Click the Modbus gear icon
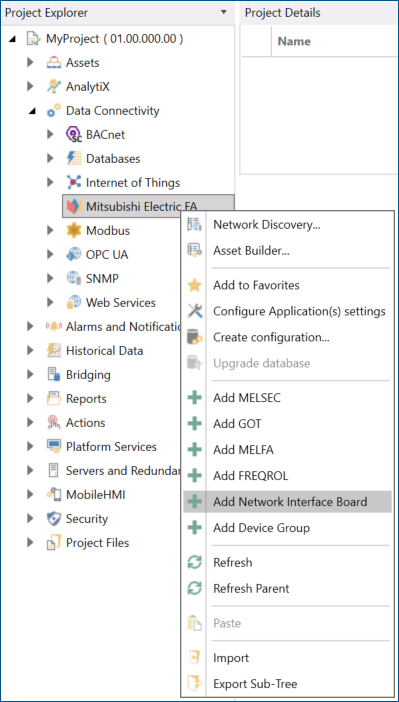The image size is (399, 702). click(73, 231)
